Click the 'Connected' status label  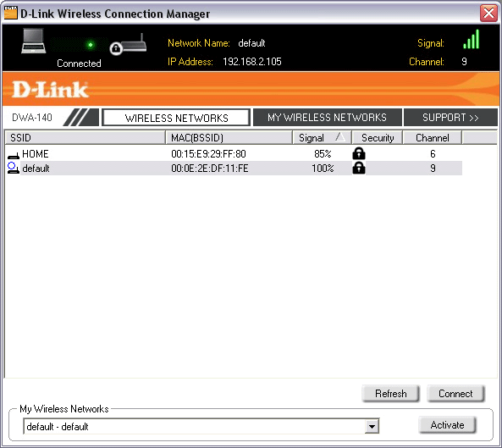[x=79, y=64]
